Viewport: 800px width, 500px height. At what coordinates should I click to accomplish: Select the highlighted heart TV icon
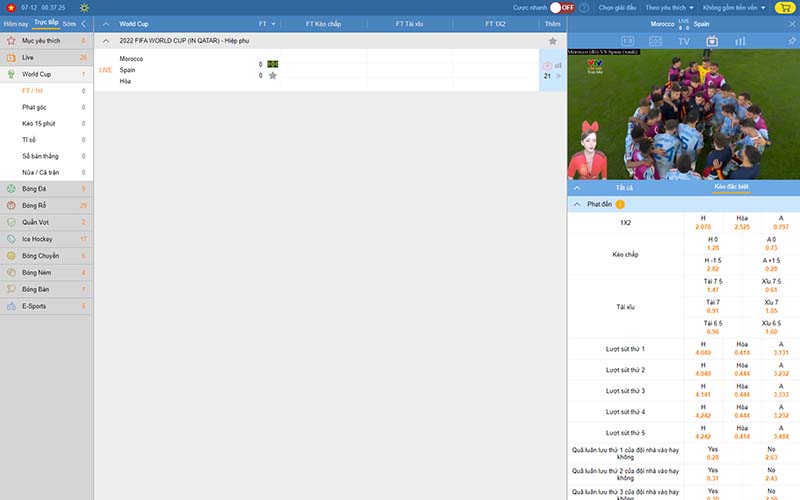[712, 41]
